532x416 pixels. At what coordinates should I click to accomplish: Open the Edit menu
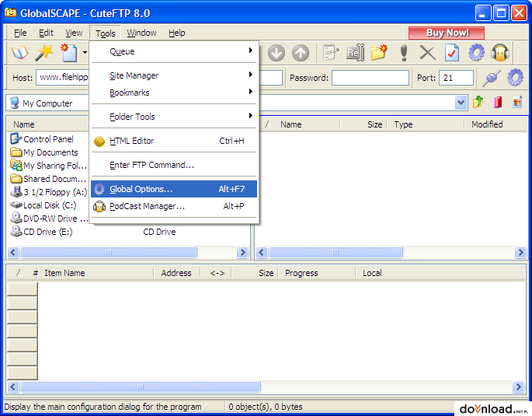point(46,33)
